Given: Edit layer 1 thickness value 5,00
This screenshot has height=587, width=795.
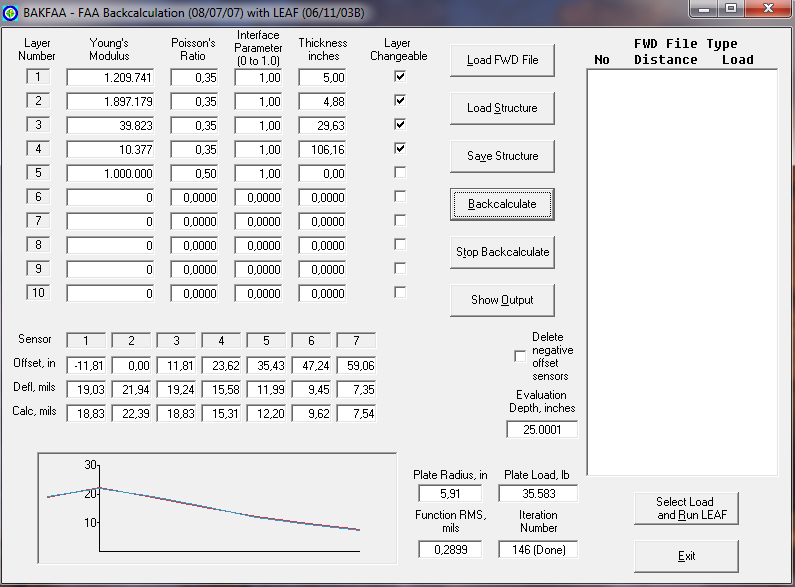Looking at the screenshot, I should point(322,78).
